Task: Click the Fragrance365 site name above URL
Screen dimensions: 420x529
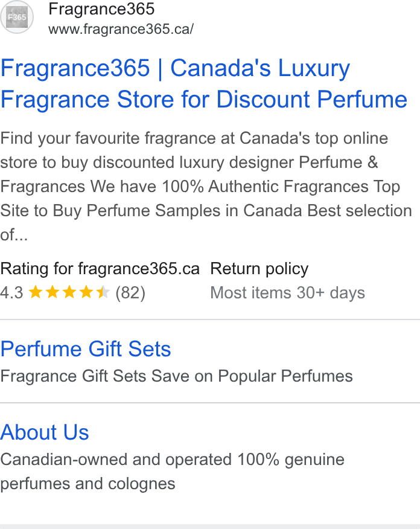Action: 101,9
